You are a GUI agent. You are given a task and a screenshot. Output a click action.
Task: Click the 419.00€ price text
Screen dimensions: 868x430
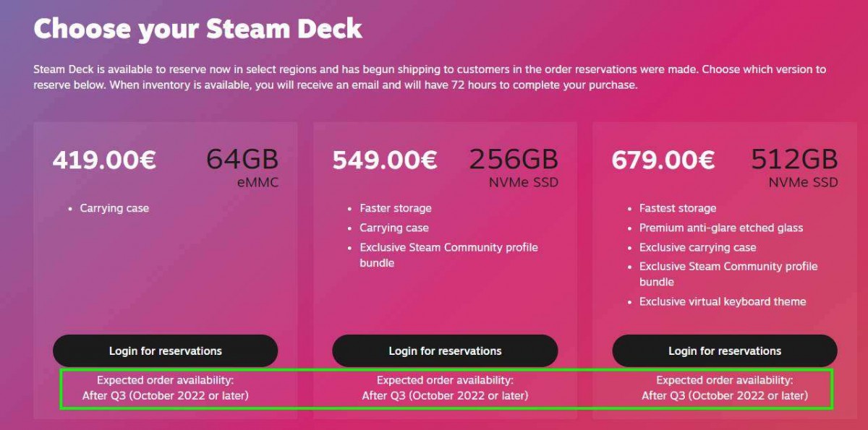(x=104, y=160)
